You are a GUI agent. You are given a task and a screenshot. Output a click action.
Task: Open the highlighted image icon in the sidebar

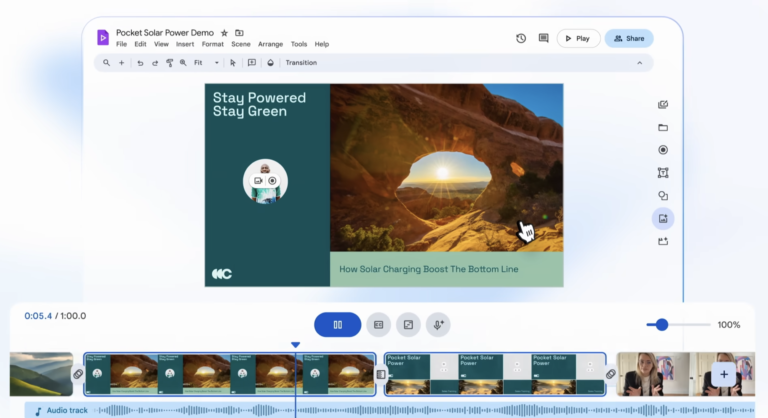pyautogui.click(x=663, y=219)
